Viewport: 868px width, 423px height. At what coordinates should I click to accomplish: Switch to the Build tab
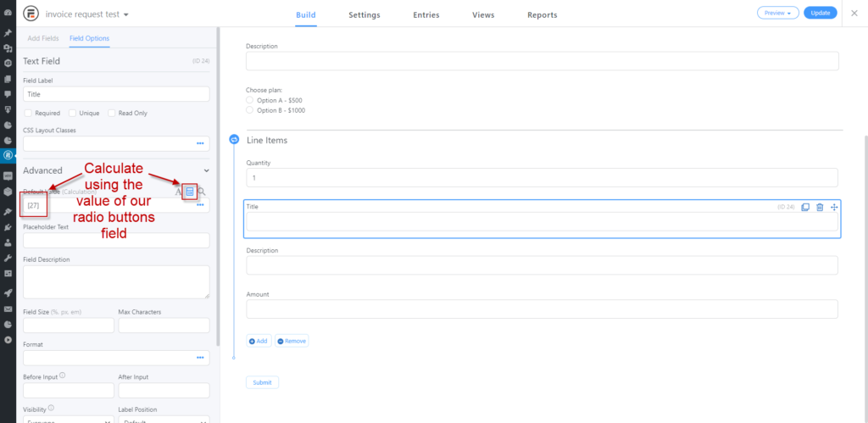[x=305, y=15]
